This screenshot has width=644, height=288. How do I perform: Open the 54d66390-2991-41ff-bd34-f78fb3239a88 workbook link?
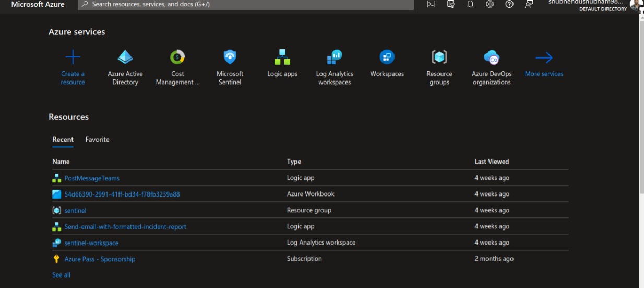pyautogui.click(x=122, y=194)
